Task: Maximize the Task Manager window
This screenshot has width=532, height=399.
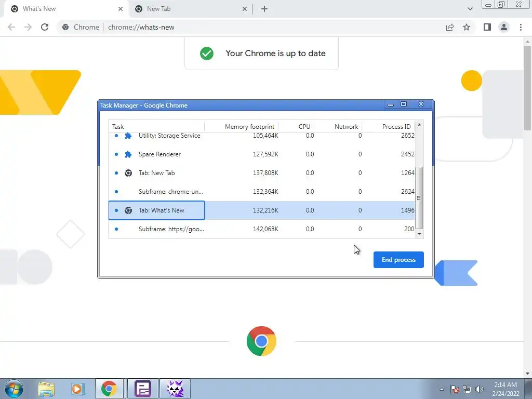Action: (x=403, y=104)
